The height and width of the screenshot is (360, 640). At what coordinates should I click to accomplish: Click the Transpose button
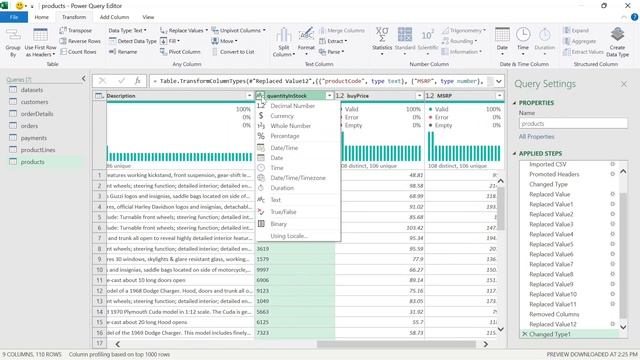(x=76, y=31)
